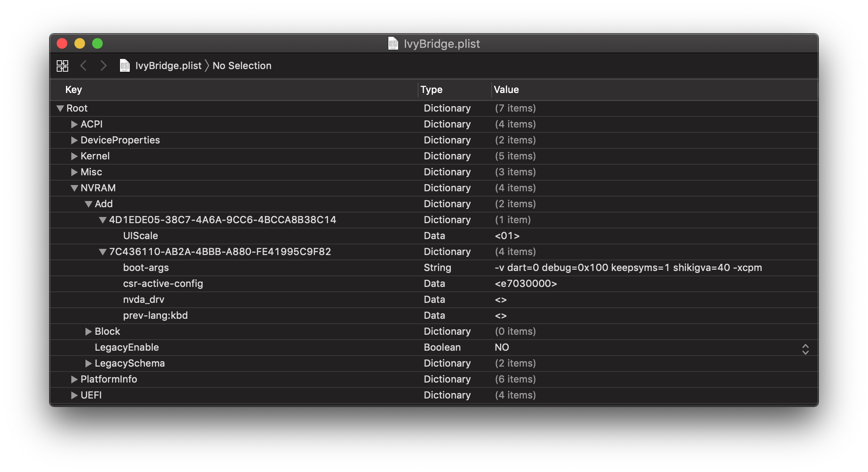Click the NO value for LegacyEnable
The image size is (868, 472).
(502, 348)
